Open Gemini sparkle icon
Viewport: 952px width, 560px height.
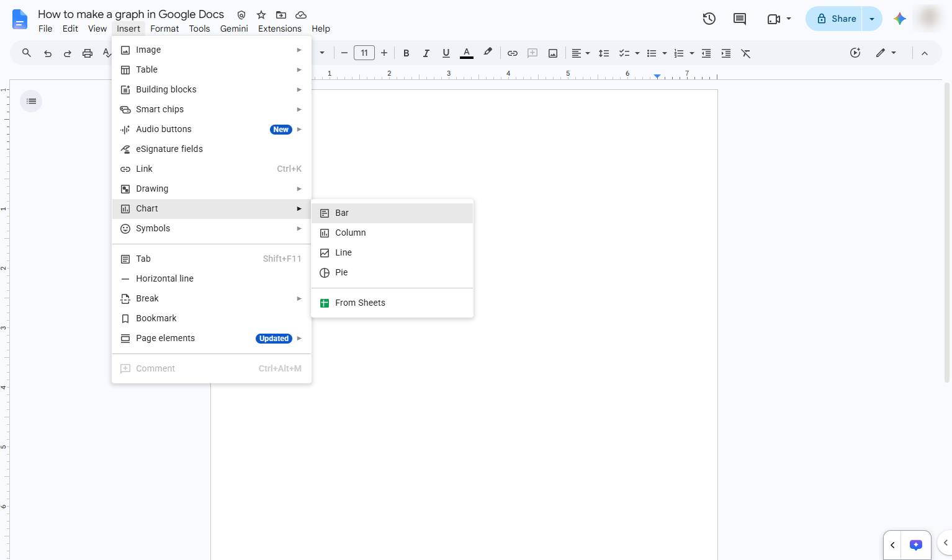(900, 19)
